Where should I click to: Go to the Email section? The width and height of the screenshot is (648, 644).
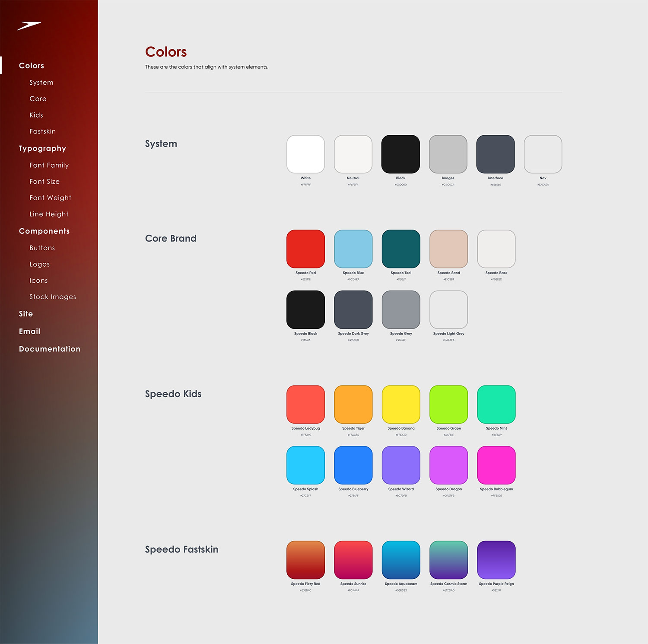(29, 331)
